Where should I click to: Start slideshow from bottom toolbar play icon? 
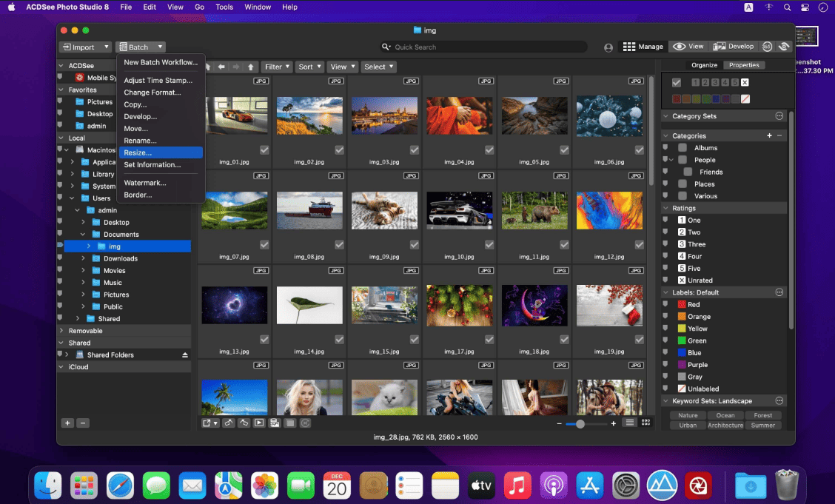tap(259, 423)
